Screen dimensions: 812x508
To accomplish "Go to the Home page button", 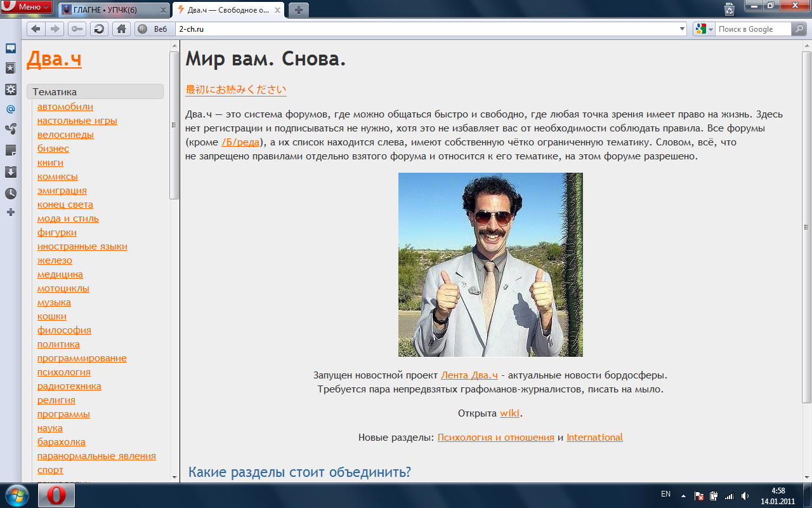I will click(x=121, y=29).
